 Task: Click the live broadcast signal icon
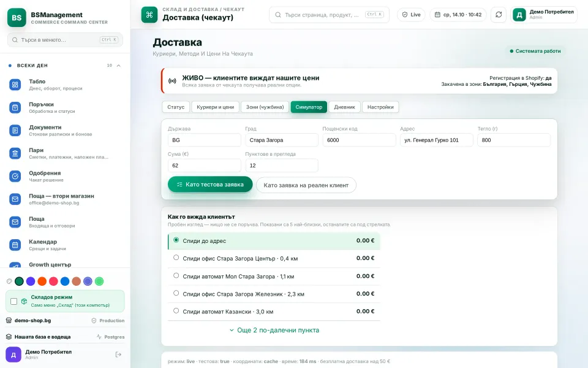pyautogui.click(x=172, y=81)
